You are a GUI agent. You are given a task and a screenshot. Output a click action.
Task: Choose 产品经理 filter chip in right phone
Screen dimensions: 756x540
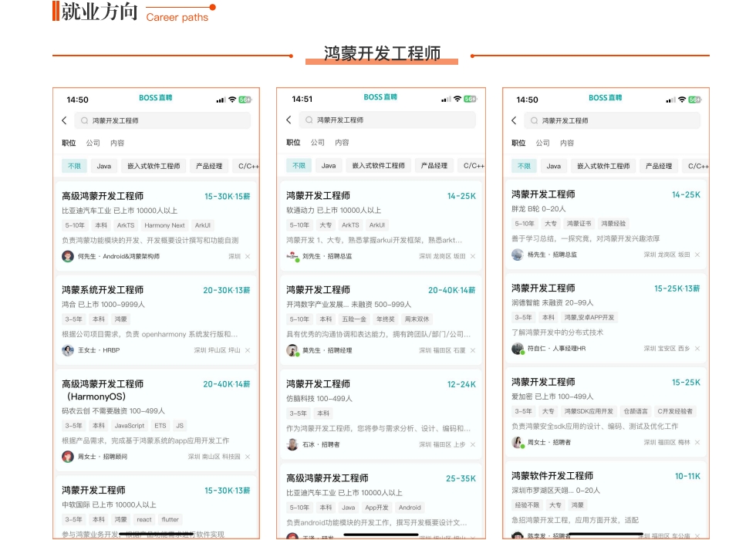659,166
